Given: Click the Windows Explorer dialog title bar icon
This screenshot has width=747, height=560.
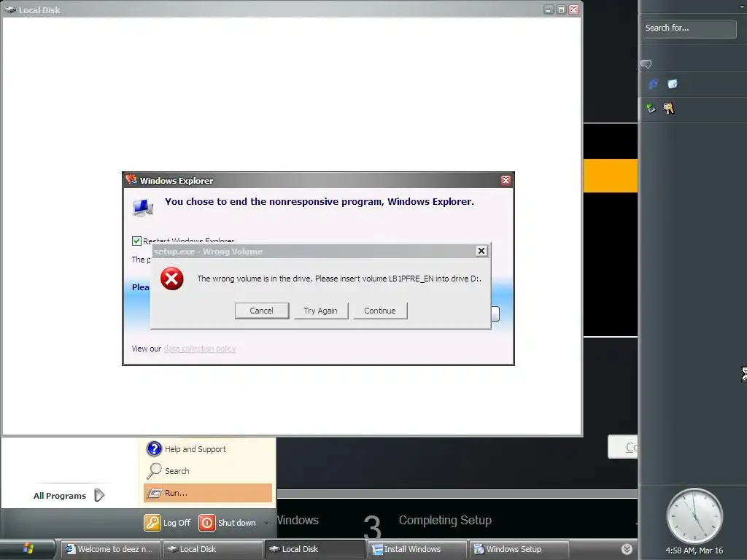Looking at the screenshot, I should [131, 179].
